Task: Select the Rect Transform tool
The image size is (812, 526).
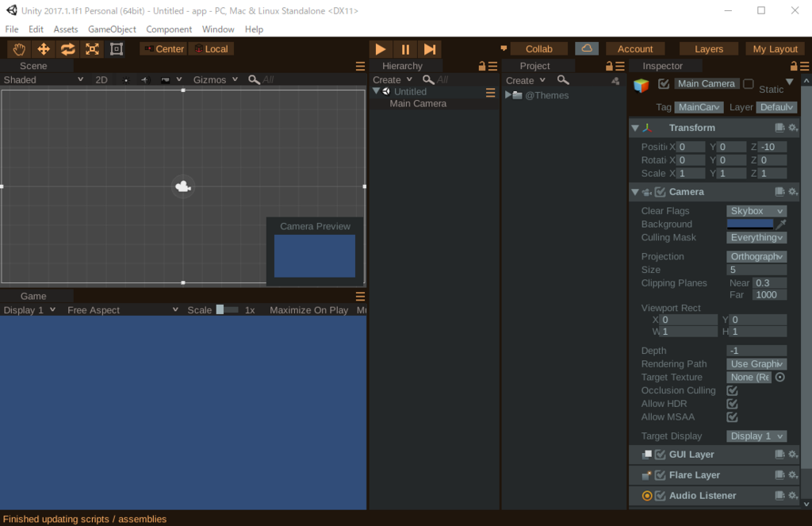Action: click(x=117, y=49)
